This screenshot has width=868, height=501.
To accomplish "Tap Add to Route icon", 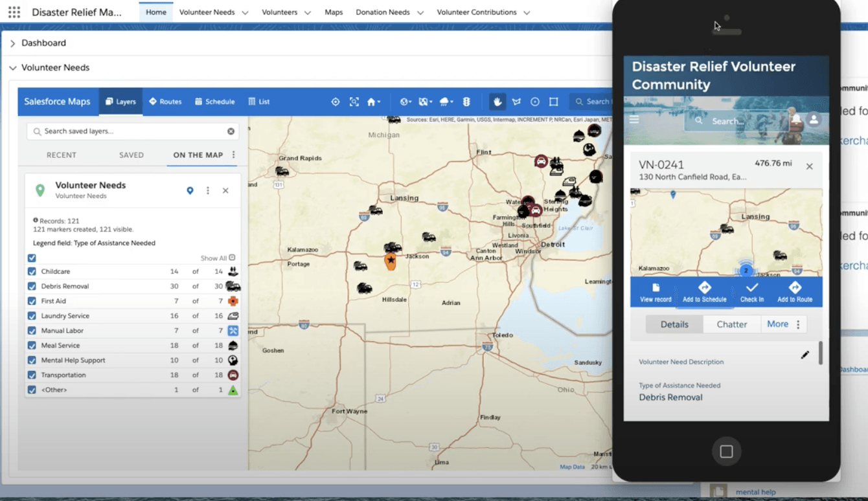I will point(795,288).
